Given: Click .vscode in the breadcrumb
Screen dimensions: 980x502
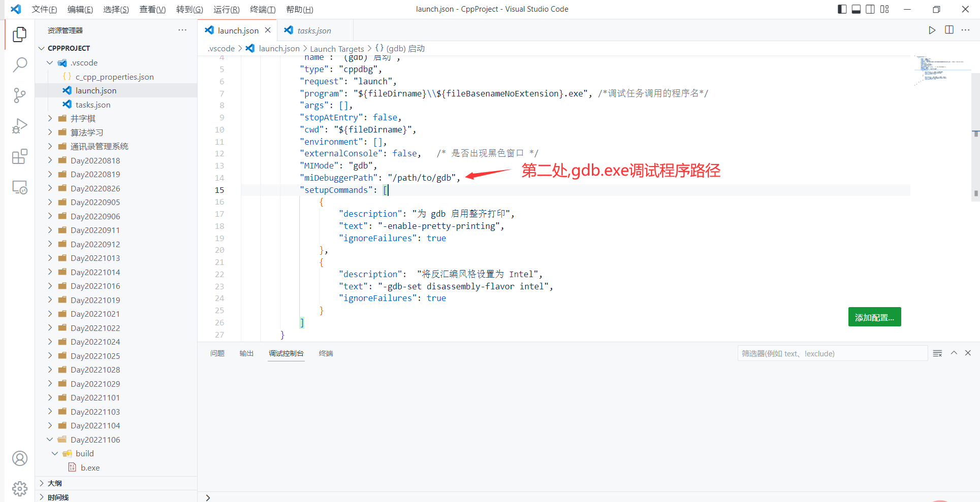Looking at the screenshot, I should pyautogui.click(x=221, y=48).
